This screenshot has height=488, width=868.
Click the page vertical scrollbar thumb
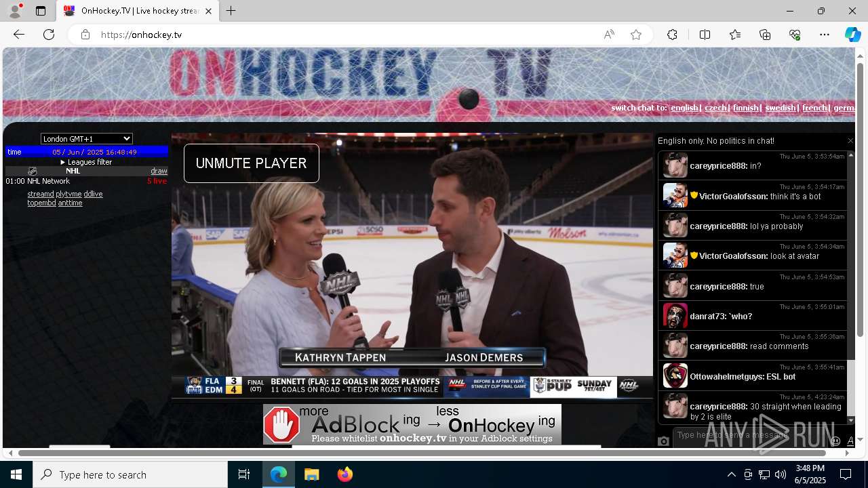[861, 199]
